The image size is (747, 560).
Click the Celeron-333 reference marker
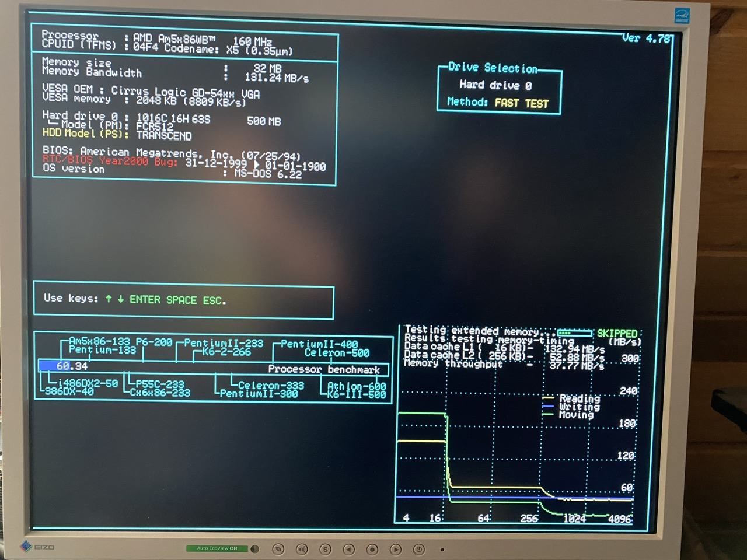271,386
